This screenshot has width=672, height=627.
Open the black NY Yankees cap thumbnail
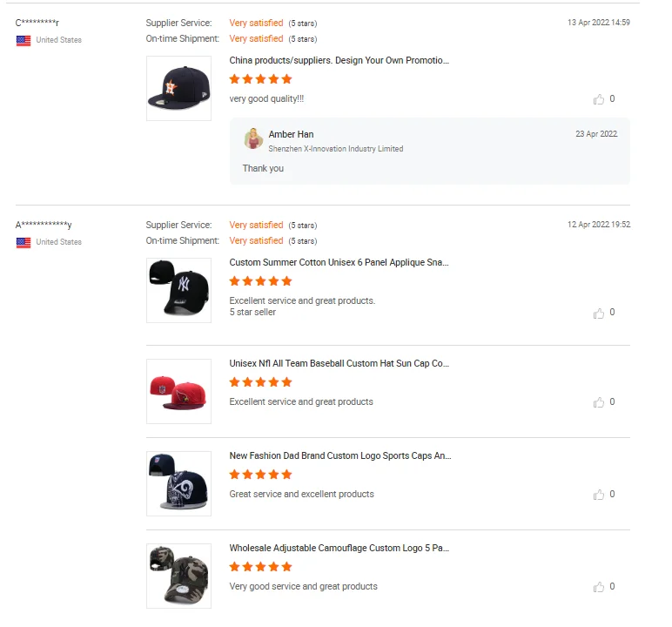click(178, 290)
